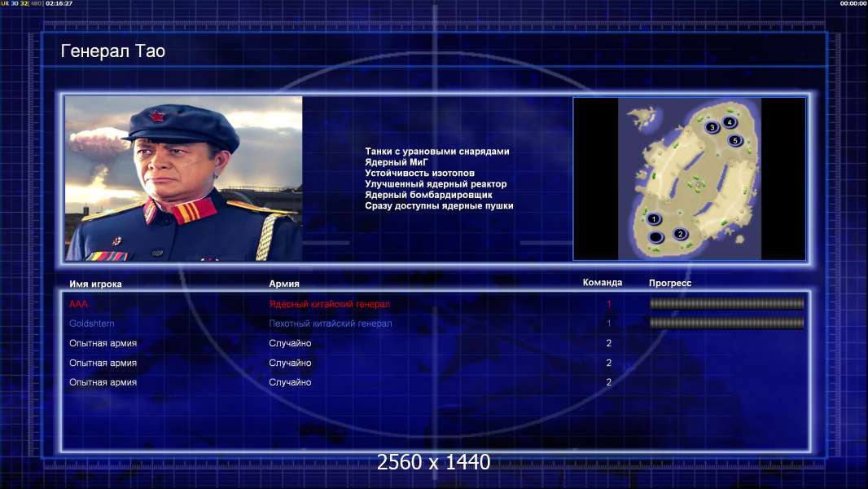This screenshot has width=868, height=489.
Task: Click 'Пехотный китайский генерал' army entry
Action: pyautogui.click(x=331, y=324)
